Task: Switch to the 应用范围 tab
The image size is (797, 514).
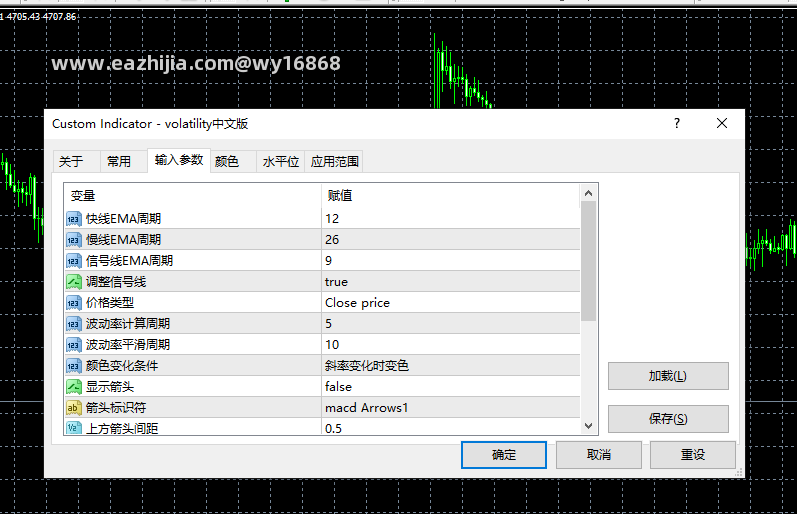Action: tap(334, 162)
